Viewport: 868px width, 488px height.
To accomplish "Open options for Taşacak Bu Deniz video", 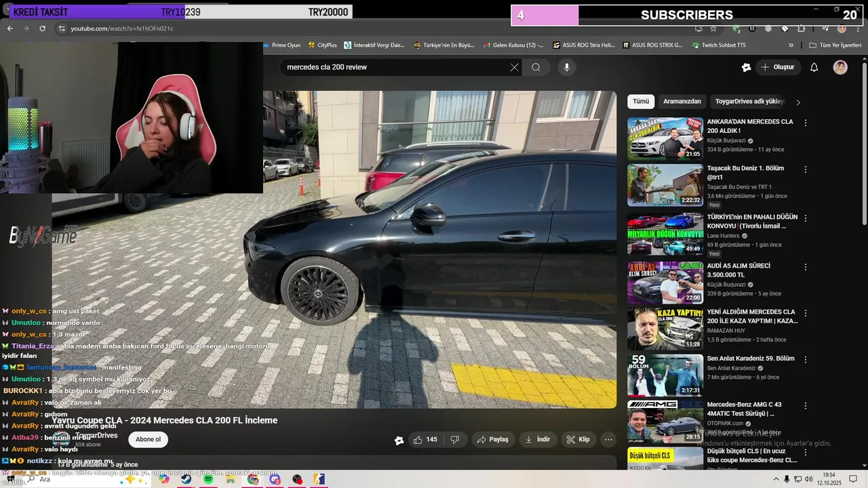I will coord(806,169).
